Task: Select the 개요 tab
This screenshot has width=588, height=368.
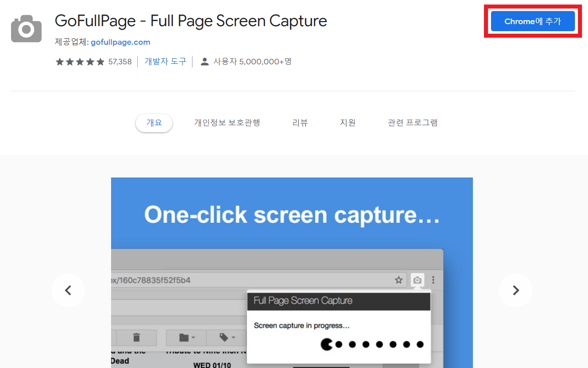Action: tap(154, 123)
